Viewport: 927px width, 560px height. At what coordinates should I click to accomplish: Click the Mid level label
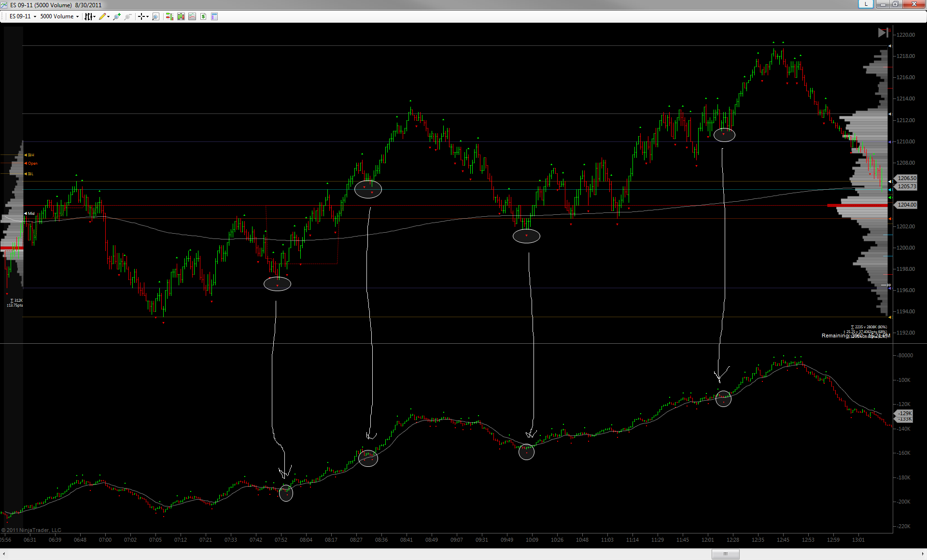point(30,213)
